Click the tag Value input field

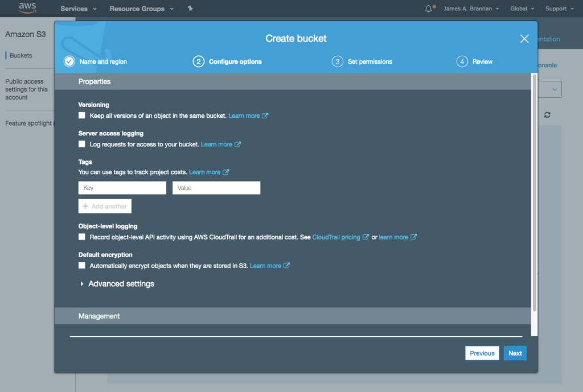216,188
